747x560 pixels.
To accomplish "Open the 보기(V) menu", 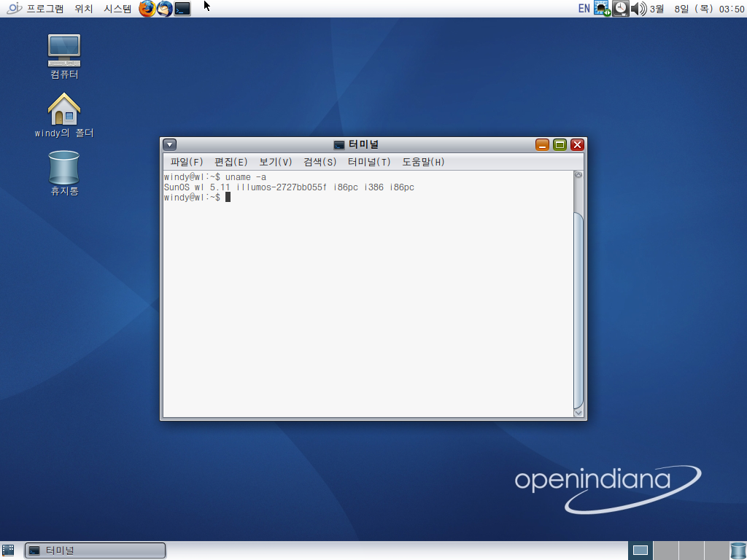I will [x=276, y=162].
